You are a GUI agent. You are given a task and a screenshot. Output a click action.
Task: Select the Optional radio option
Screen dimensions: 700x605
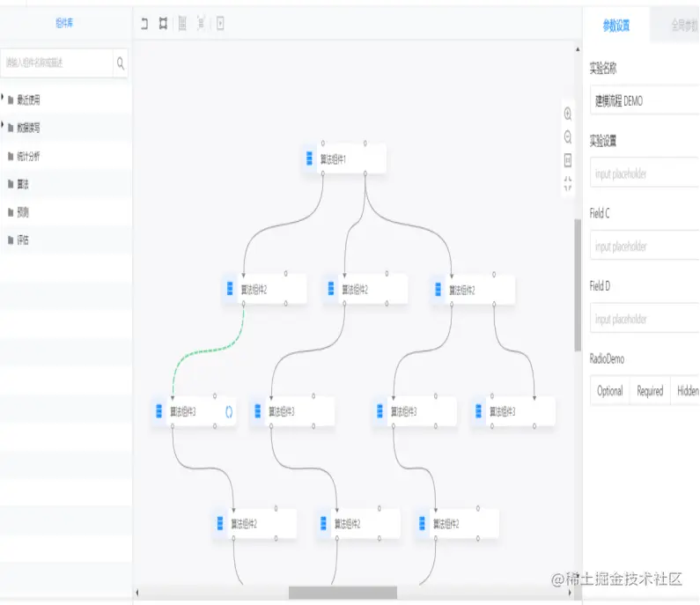(610, 391)
